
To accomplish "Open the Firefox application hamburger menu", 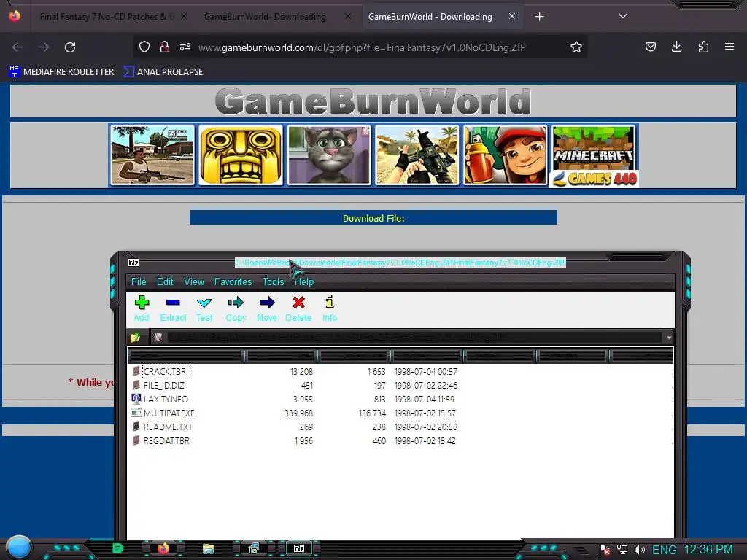I will (x=729, y=47).
